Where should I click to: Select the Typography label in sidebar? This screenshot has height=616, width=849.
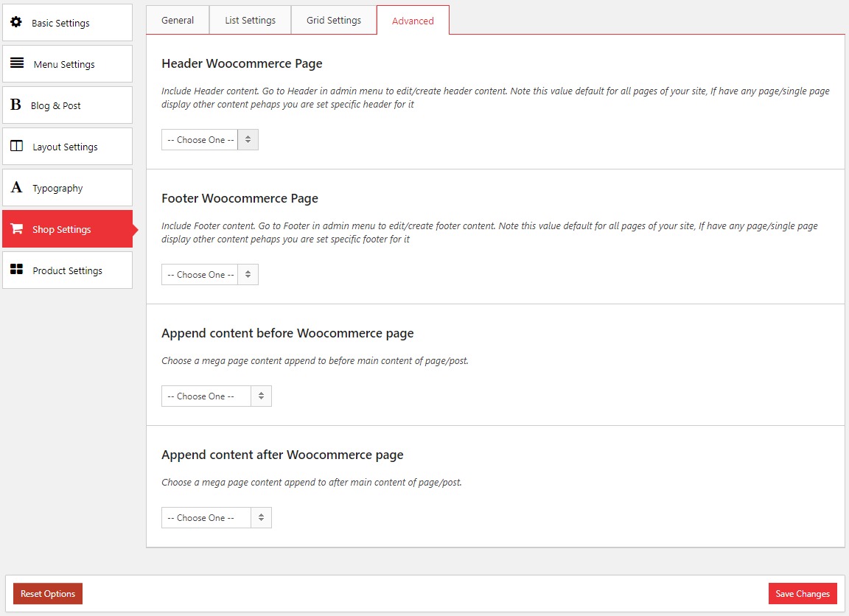click(57, 189)
